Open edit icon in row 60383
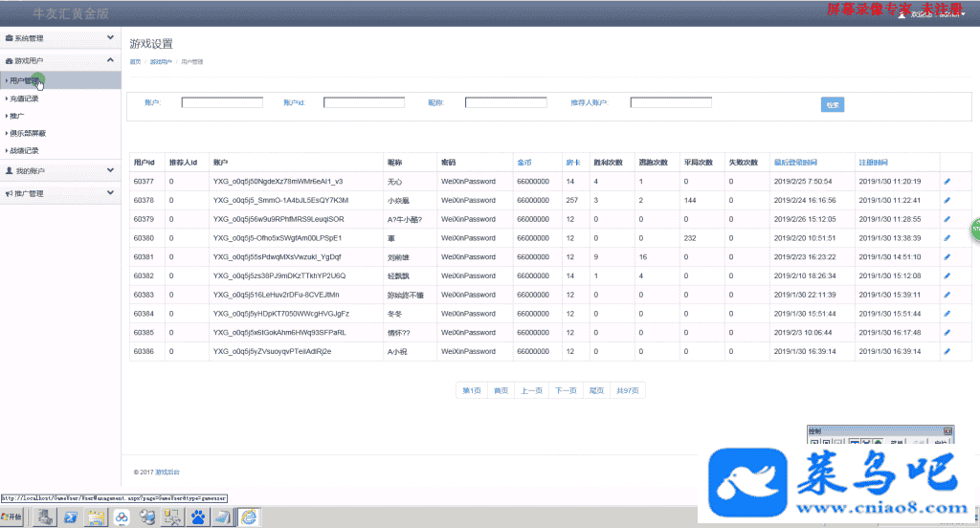Viewport: 980px width, 528px height. (x=947, y=295)
